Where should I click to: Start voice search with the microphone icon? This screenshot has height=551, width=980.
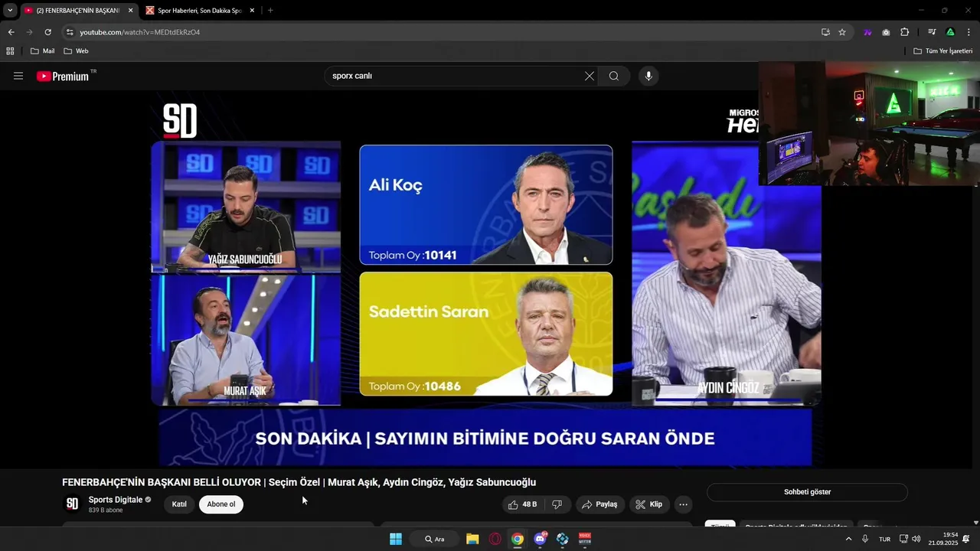pos(648,76)
